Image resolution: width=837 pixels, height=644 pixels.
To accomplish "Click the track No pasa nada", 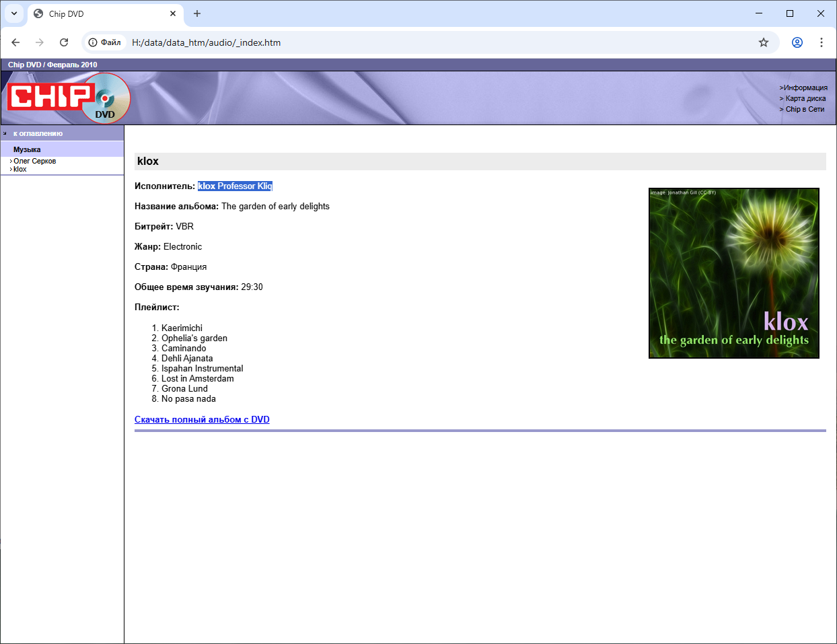I will [188, 398].
